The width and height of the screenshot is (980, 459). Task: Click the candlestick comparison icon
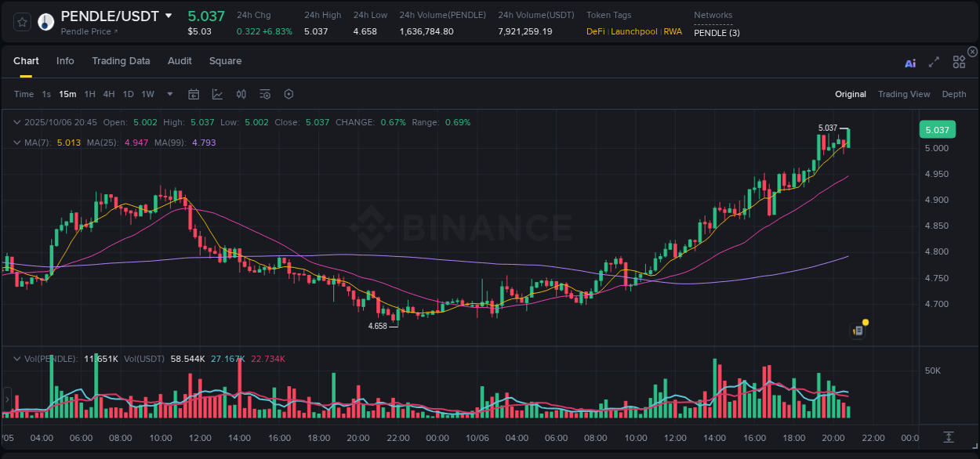click(x=241, y=94)
